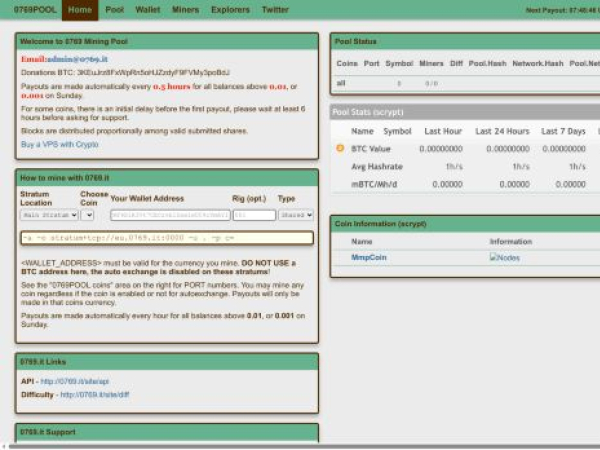Open the Twitter link in navigation
This screenshot has height=450, width=600.
[x=275, y=9]
